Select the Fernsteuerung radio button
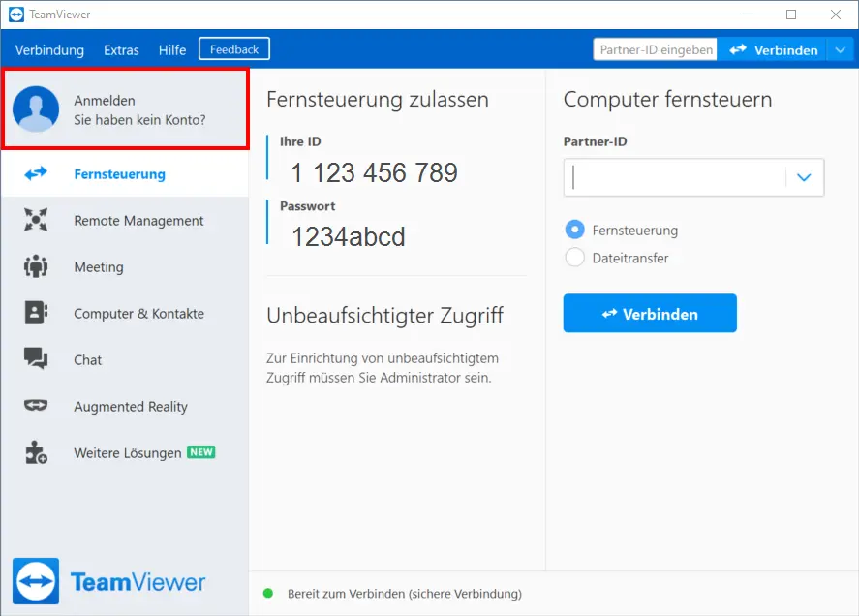Image resolution: width=859 pixels, height=616 pixels. [574, 230]
